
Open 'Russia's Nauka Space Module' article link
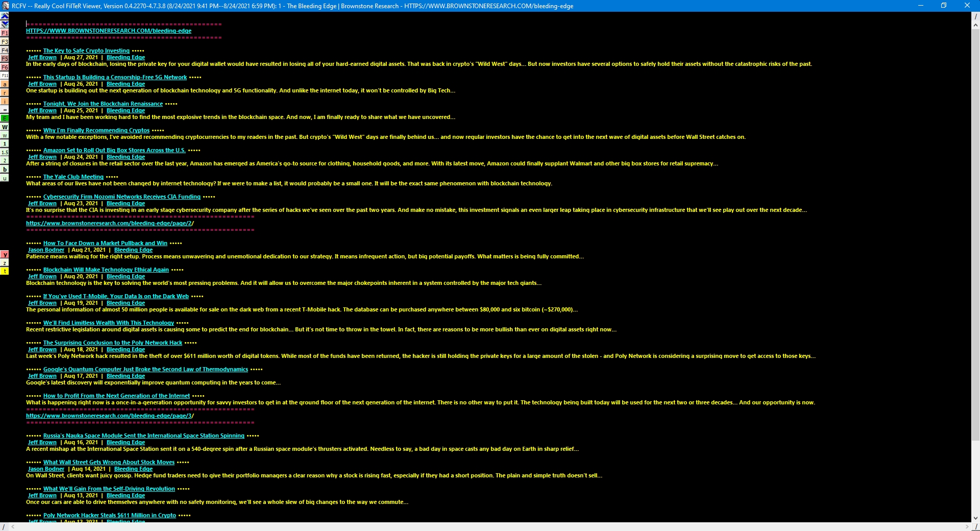click(144, 436)
